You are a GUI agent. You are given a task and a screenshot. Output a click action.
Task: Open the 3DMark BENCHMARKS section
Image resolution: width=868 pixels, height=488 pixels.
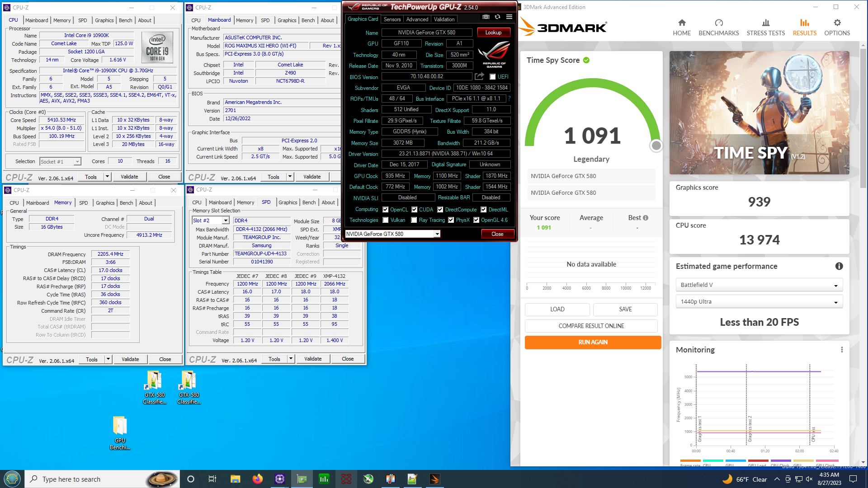pos(719,27)
